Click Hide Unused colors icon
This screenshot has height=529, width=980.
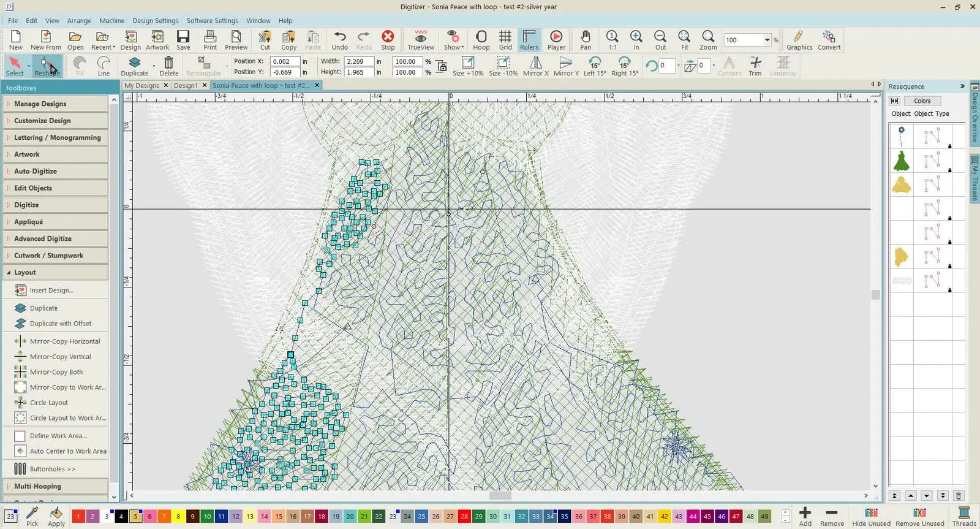click(x=871, y=516)
